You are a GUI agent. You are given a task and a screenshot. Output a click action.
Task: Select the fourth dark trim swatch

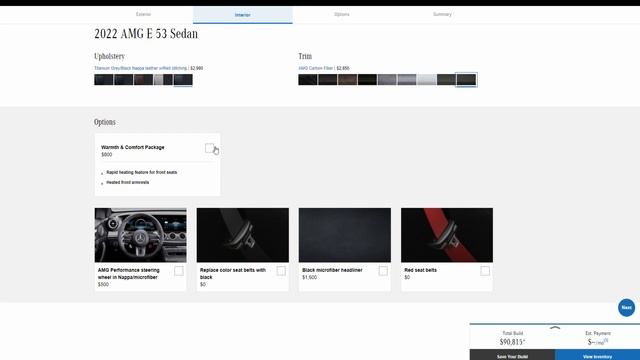367,80
